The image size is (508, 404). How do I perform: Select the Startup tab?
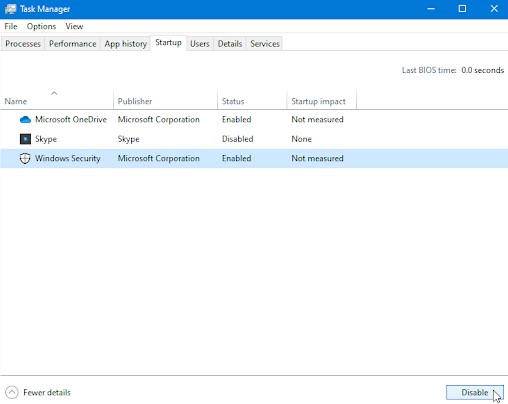tap(168, 43)
